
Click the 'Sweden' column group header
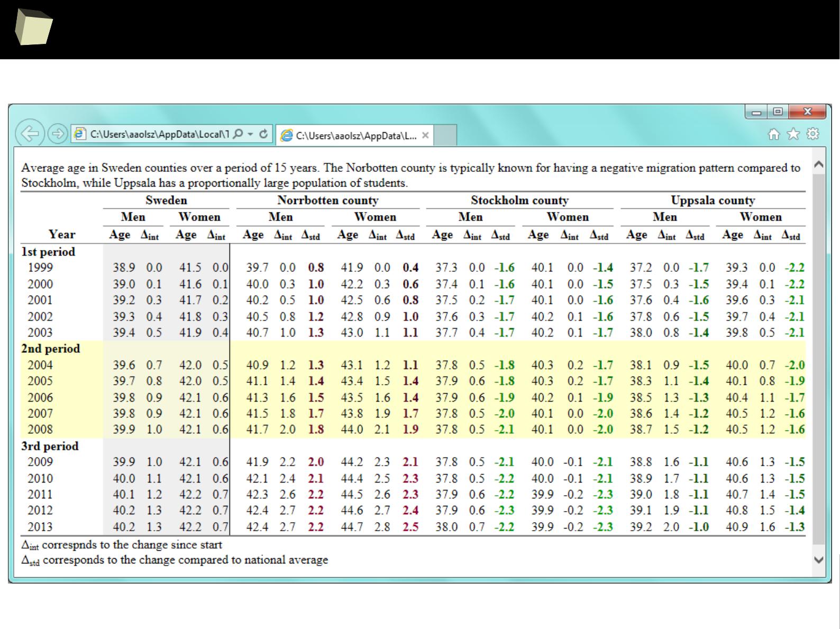pyautogui.click(x=166, y=200)
